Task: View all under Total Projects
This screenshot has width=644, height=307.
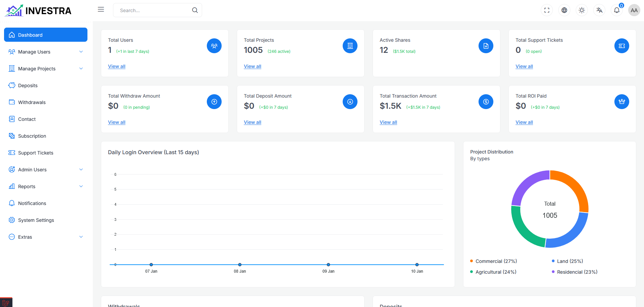Action: tap(253, 66)
